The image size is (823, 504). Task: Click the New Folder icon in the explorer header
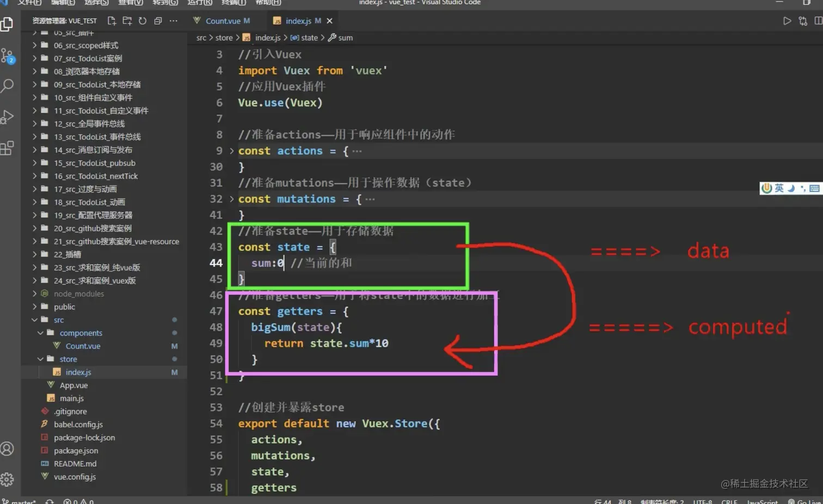pyautogui.click(x=127, y=21)
